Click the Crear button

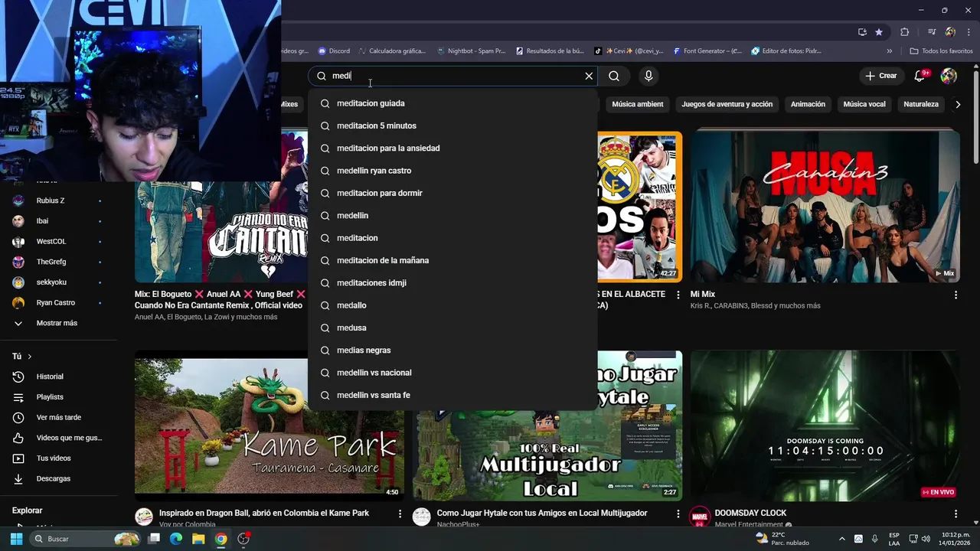coord(880,76)
